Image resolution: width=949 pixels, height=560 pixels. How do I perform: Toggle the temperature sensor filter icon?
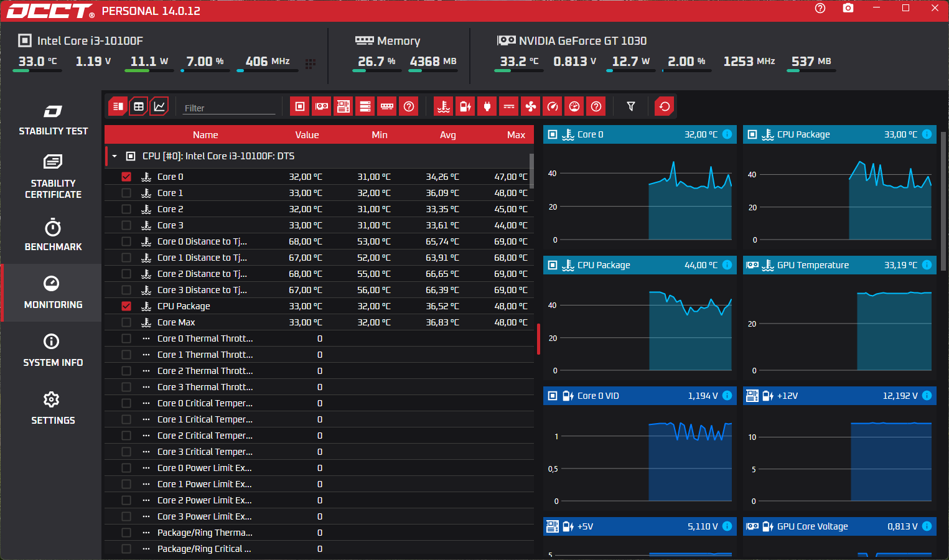[x=443, y=106]
